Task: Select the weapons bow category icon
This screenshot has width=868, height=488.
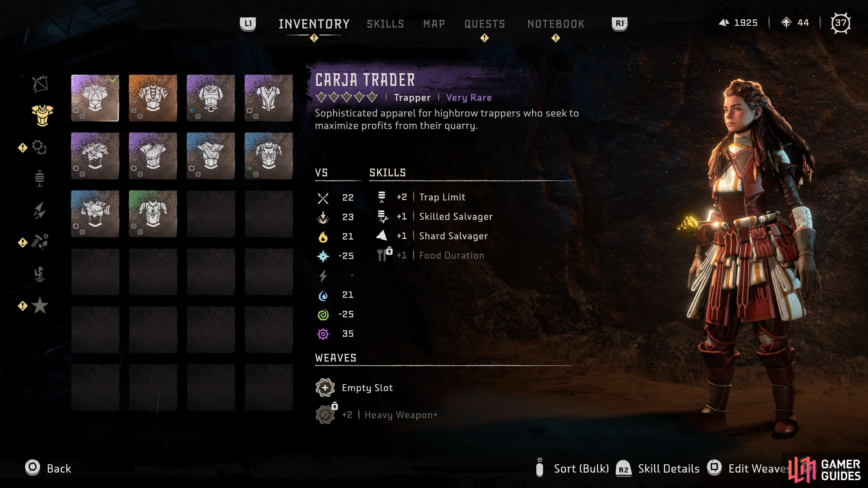Action: 40,84
